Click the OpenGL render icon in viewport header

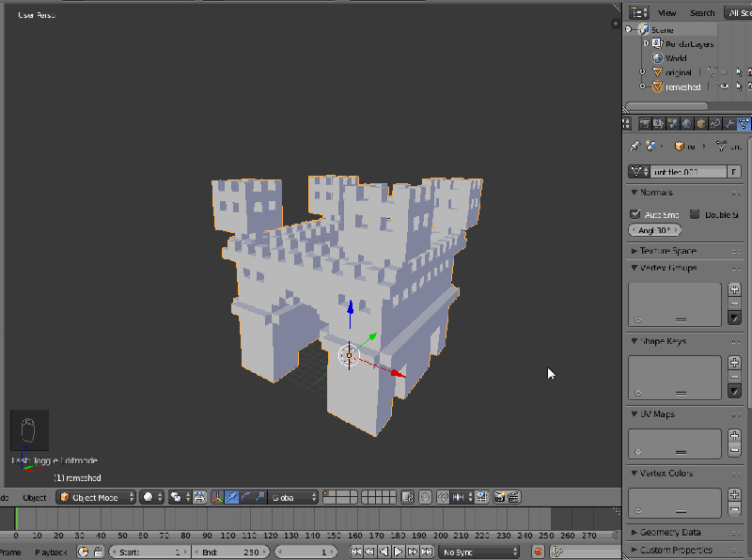500,498
